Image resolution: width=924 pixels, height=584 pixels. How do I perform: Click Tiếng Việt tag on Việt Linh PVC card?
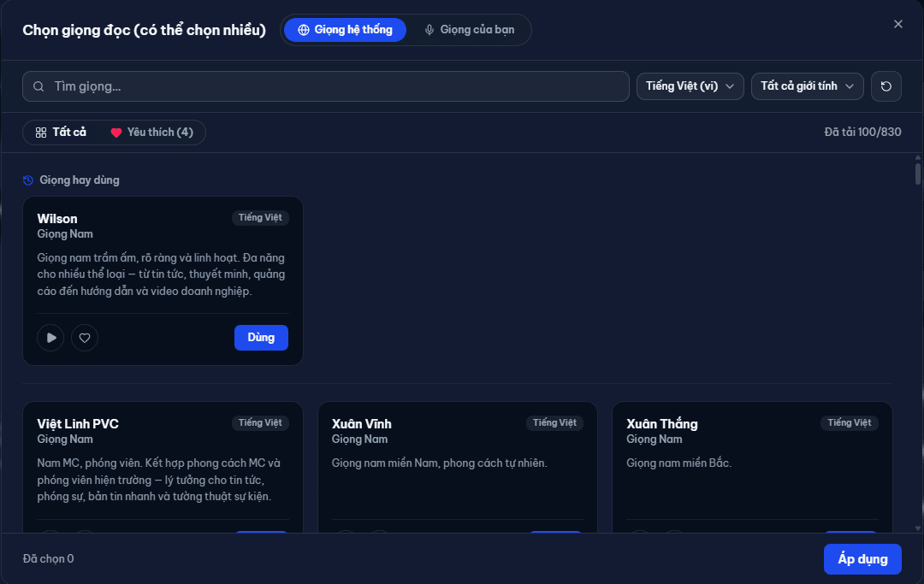[260, 422]
